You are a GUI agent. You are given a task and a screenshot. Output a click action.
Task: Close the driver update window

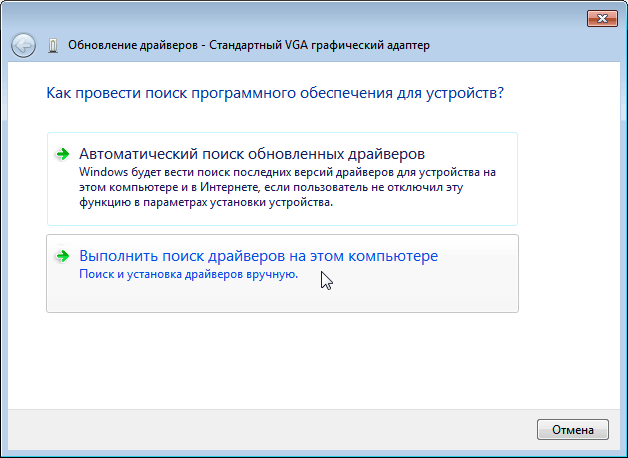point(599,17)
